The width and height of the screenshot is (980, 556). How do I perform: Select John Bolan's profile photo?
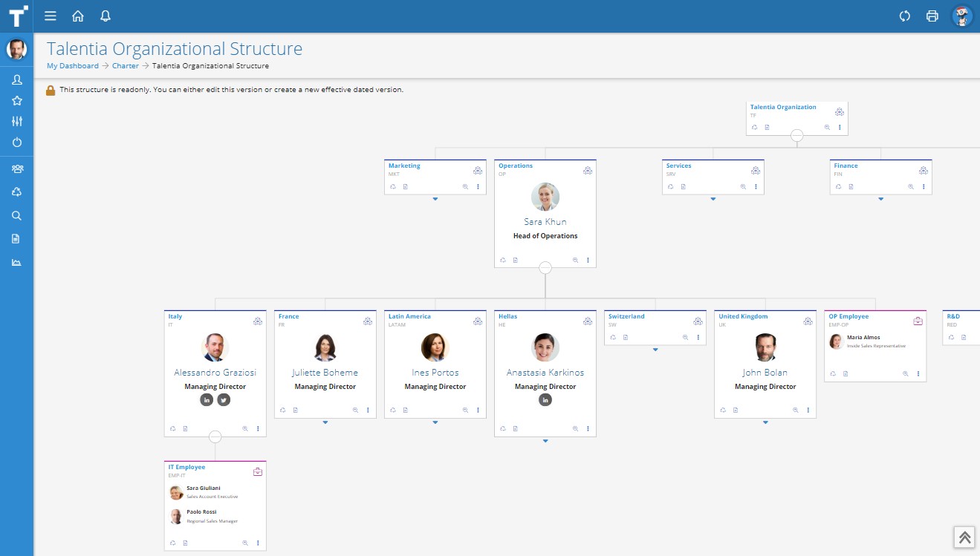tap(765, 347)
